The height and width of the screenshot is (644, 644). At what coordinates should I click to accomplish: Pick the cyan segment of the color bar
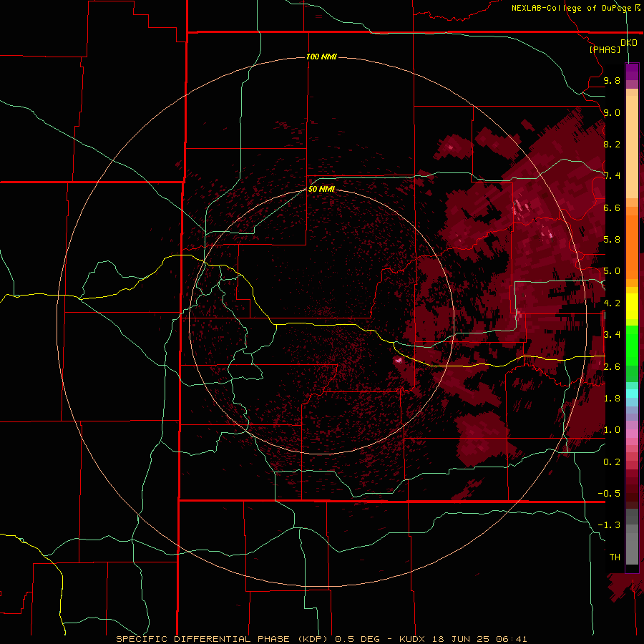click(x=632, y=394)
